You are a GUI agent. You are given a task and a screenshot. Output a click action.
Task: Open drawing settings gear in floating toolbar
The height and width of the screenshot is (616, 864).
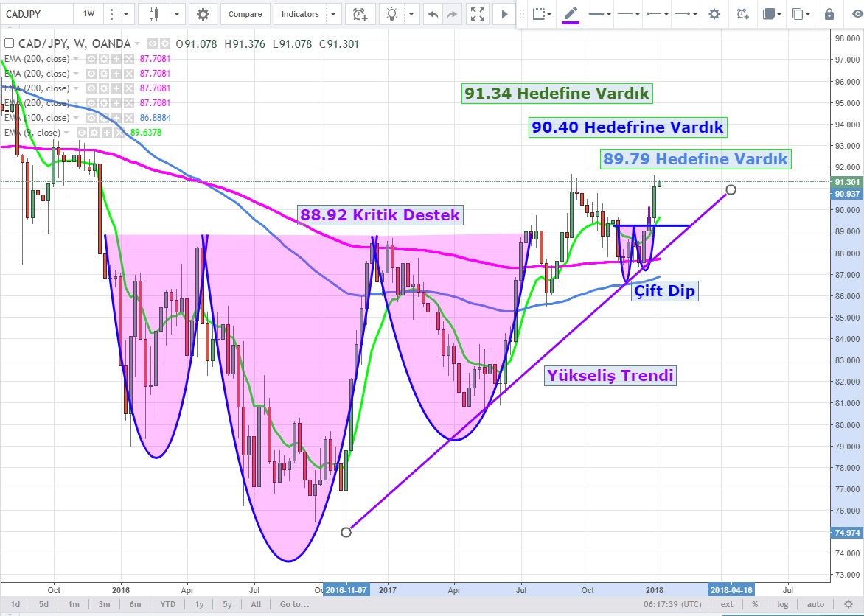coord(714,14)
